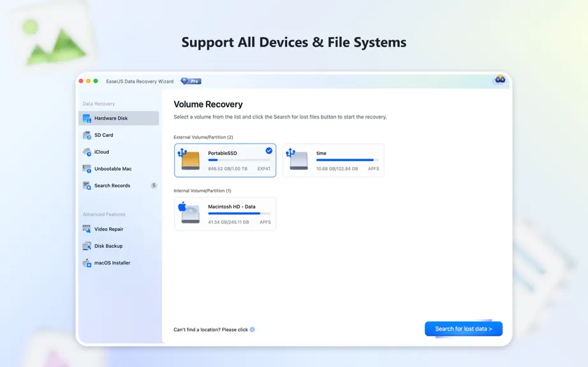Uncheck the PortableSSD selection checkmark

269,150
